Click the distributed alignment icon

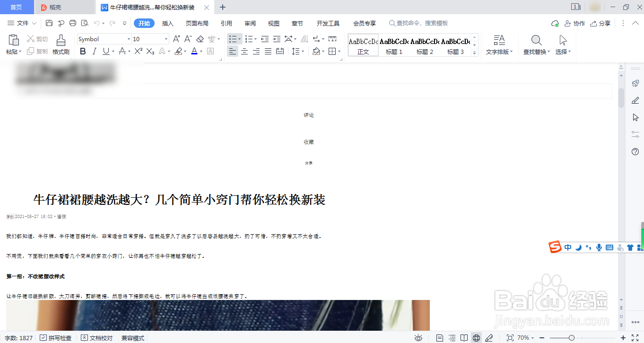point(280,51)
